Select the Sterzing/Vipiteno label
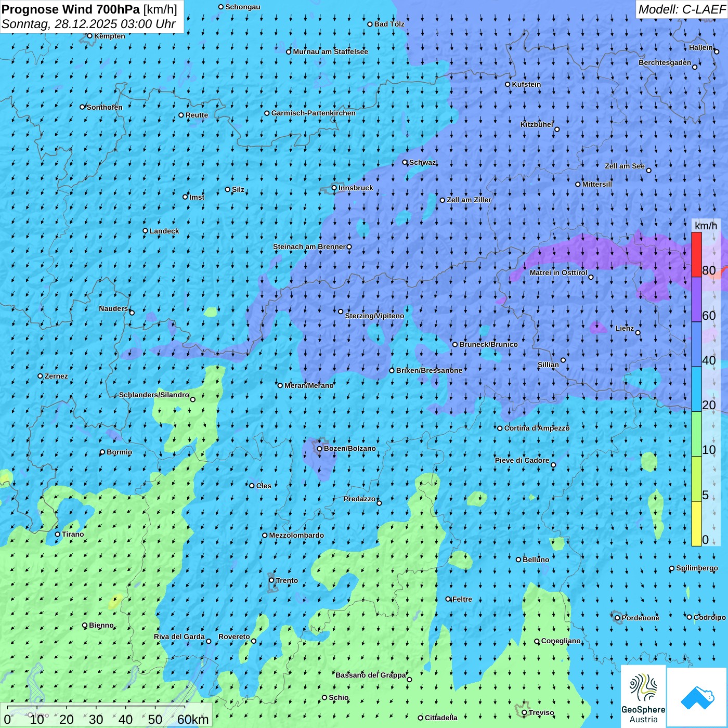Screen dimensions: 728x728 (375, 316)
